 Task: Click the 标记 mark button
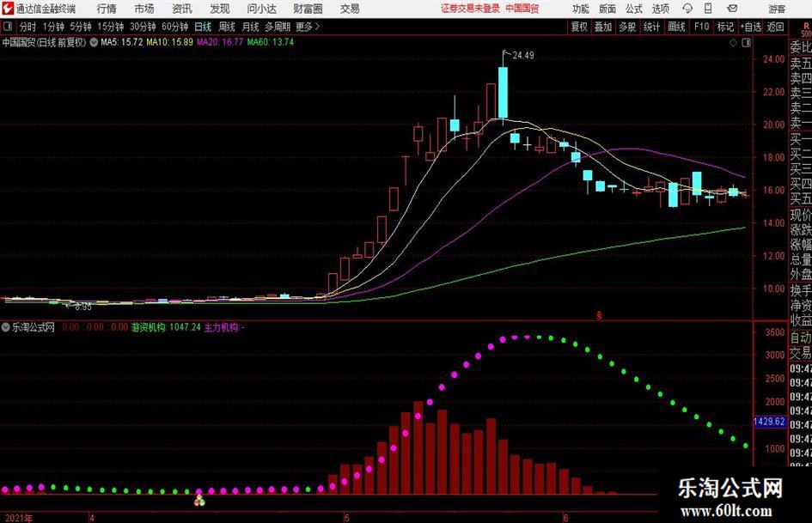click(x=725, y=27)
